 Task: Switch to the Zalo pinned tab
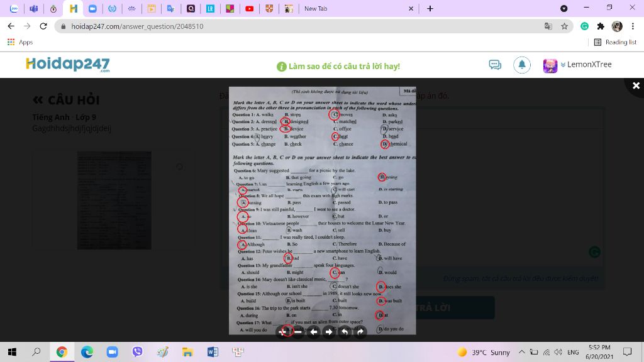[14, 8]
